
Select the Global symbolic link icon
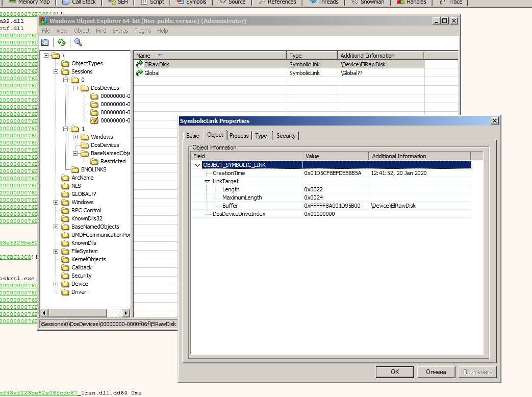pos(139,72)
